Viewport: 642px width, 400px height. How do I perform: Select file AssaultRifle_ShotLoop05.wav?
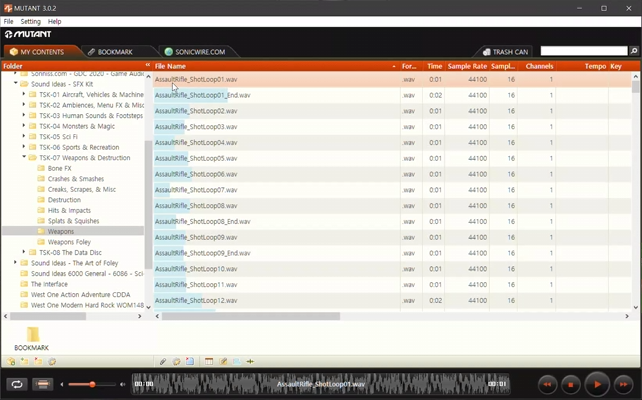click(x=392, y=158)
